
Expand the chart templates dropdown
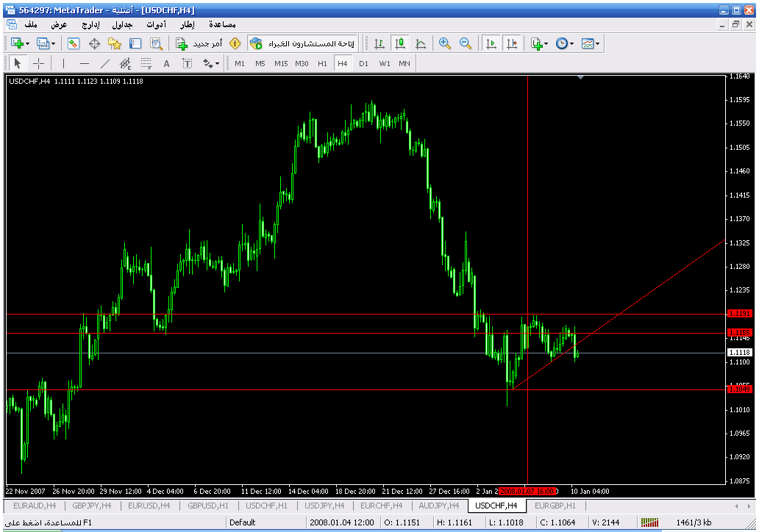coord(598,44)
